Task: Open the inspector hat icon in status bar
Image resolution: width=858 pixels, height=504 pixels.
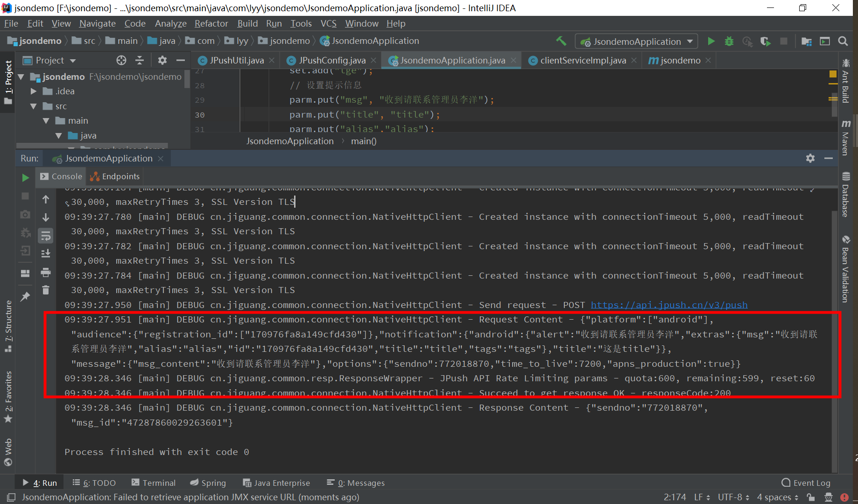Action: click(829, 497)
